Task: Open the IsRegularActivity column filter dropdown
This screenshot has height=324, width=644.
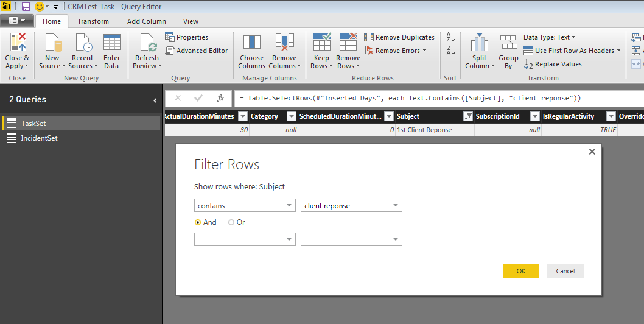Action: coord(612,116)
